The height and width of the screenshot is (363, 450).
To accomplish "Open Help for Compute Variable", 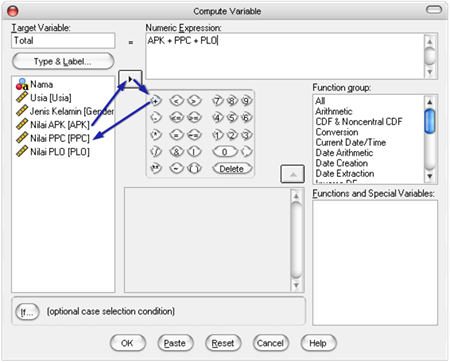I will click(318, 343).
